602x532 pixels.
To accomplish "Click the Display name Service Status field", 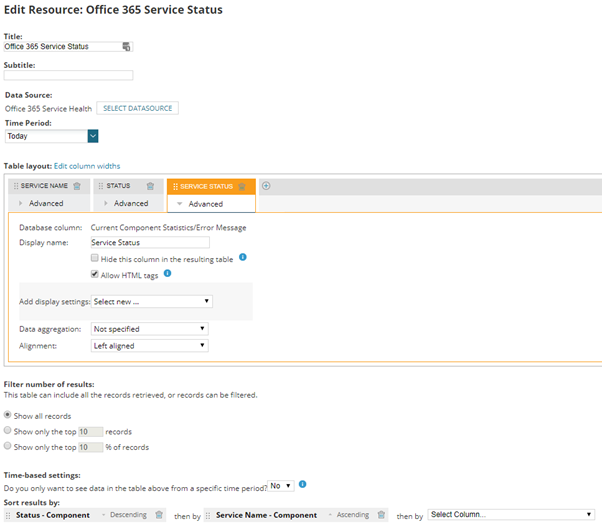I will [x=150, y=243].
